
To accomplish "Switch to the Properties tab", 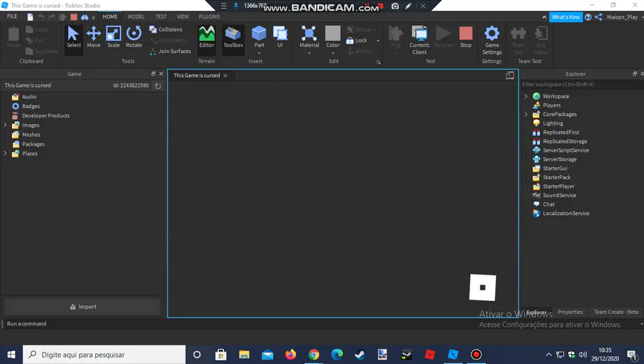I will pyautogui.click(x=570, y=312).
